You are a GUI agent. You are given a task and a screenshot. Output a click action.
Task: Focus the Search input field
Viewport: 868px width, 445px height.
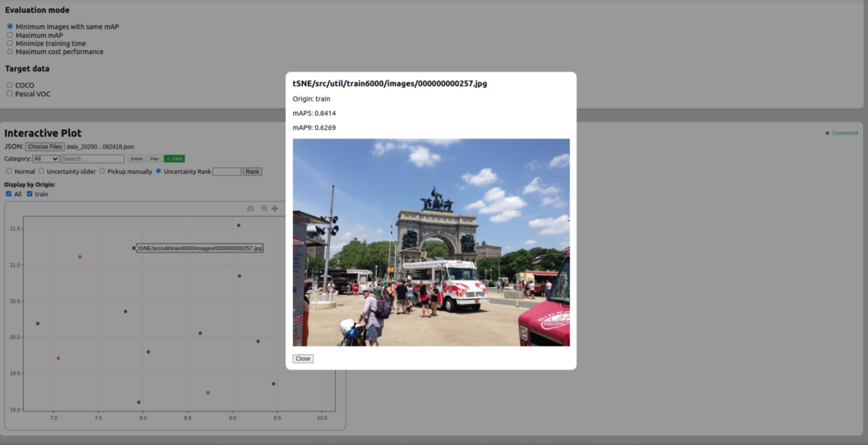click(92, 159)
